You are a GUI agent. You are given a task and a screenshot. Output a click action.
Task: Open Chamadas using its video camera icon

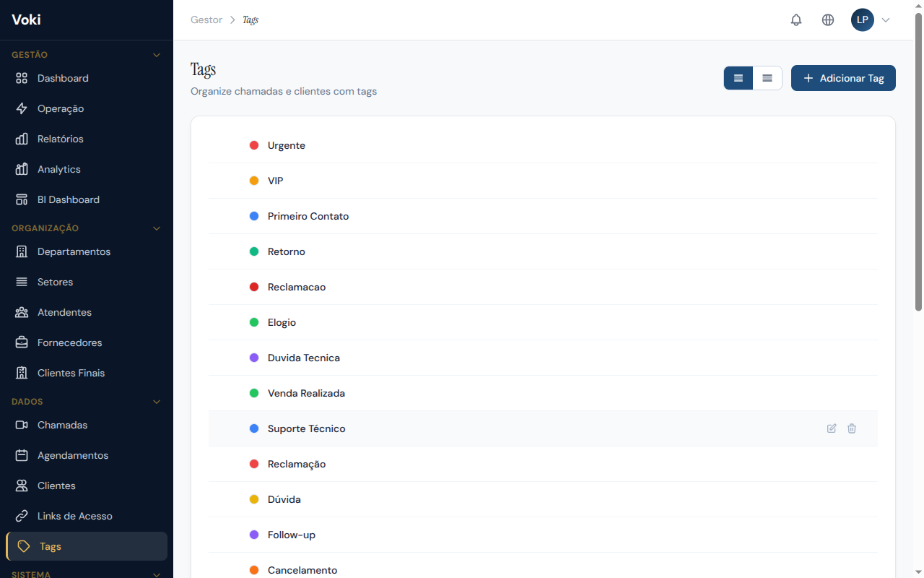click(x=22, y=425)
